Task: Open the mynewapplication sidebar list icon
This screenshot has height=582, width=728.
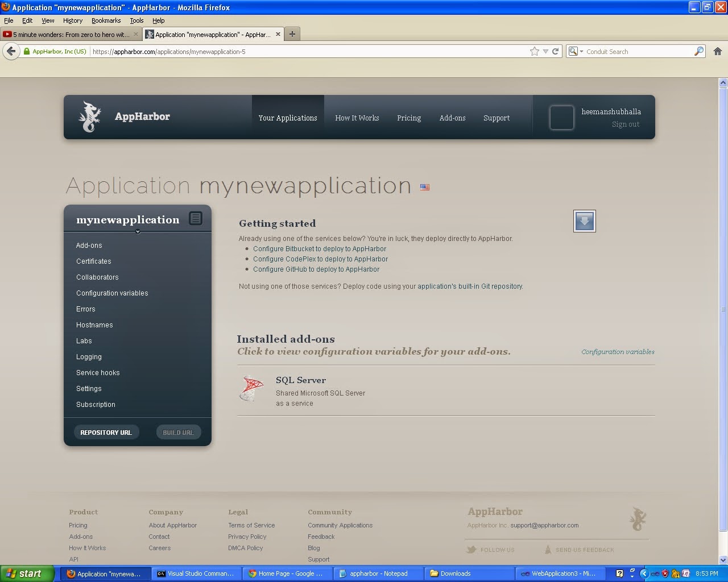Action: coord(196,218)
